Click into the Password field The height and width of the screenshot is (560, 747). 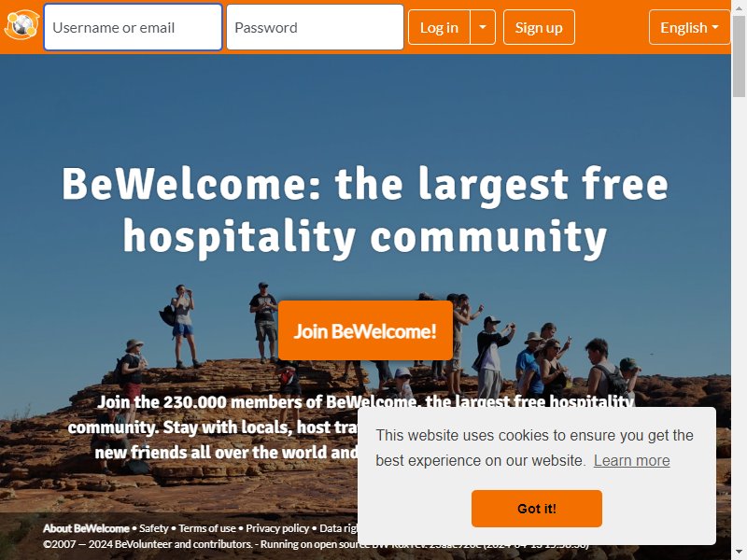coord(315,27)
